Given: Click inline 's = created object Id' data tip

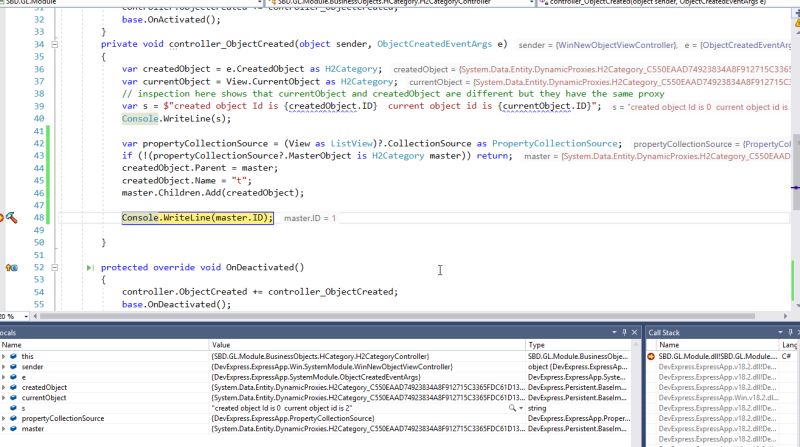Looking at the screenshot, I should 700,107.
